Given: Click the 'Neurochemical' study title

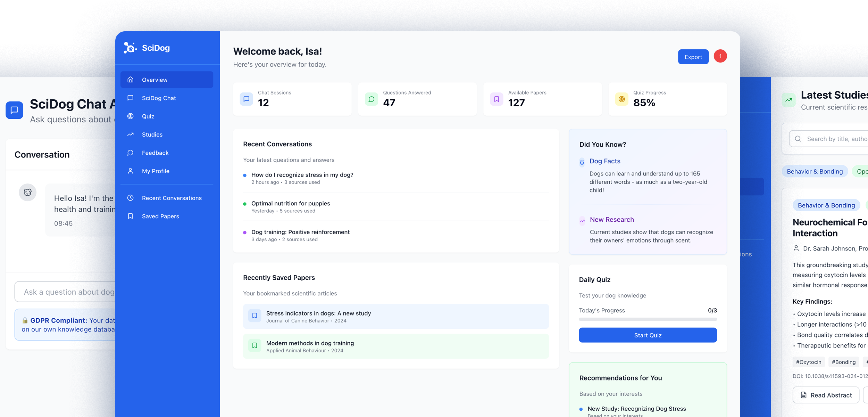Looking at the screenshot, I should pos(830,228).
